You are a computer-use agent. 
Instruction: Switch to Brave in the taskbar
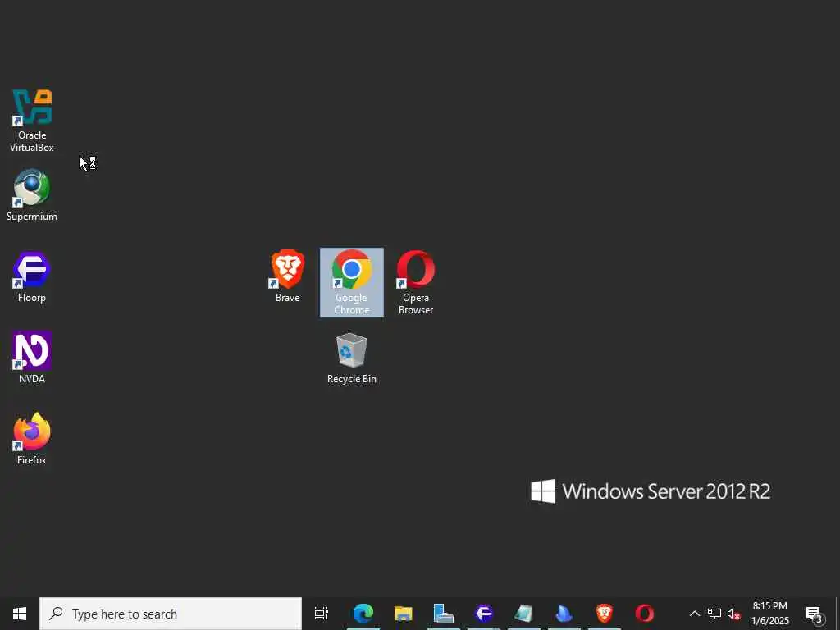click(605, 614)
